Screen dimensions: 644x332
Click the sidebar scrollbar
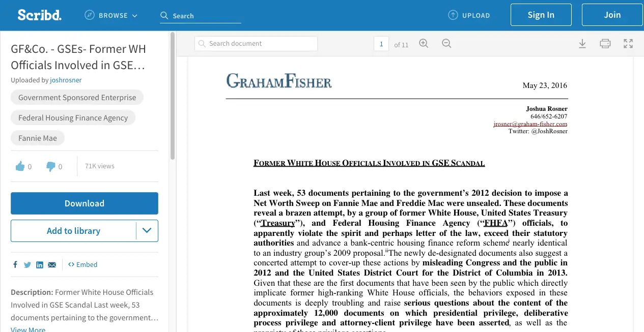coord(173,96)
